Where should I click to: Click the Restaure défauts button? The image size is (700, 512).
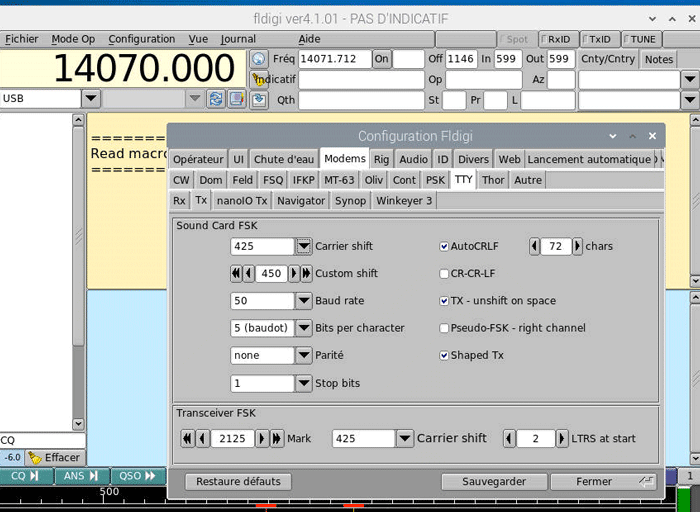point(238,482)
